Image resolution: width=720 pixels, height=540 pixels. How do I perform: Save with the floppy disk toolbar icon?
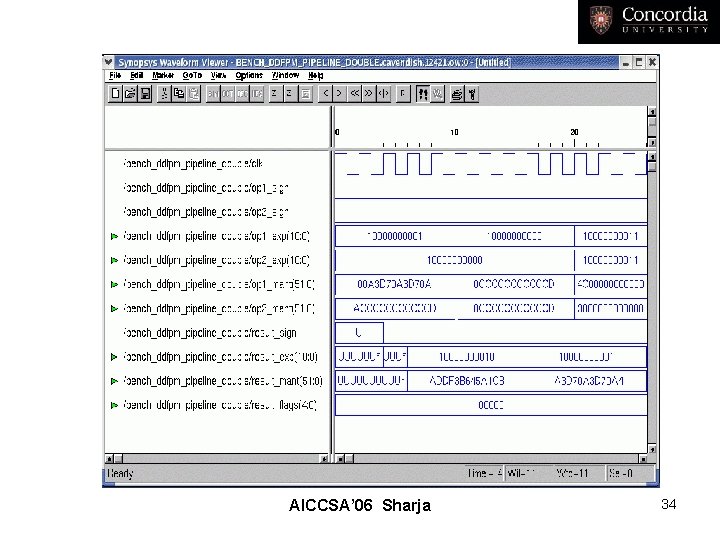pyautogui.click(x=145, y=94)
